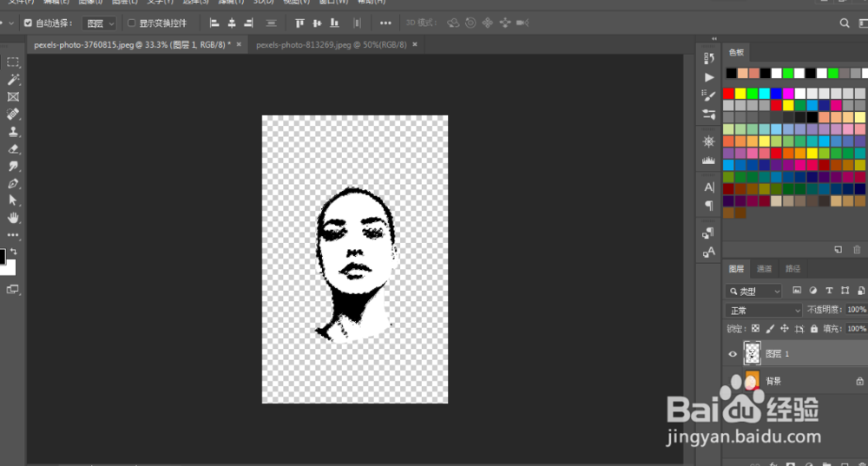868x466 pixels.
Task: Switch to pexels-photo-3760815.jpeg tab
Action: pyautogui.click(x=132, y=45)
